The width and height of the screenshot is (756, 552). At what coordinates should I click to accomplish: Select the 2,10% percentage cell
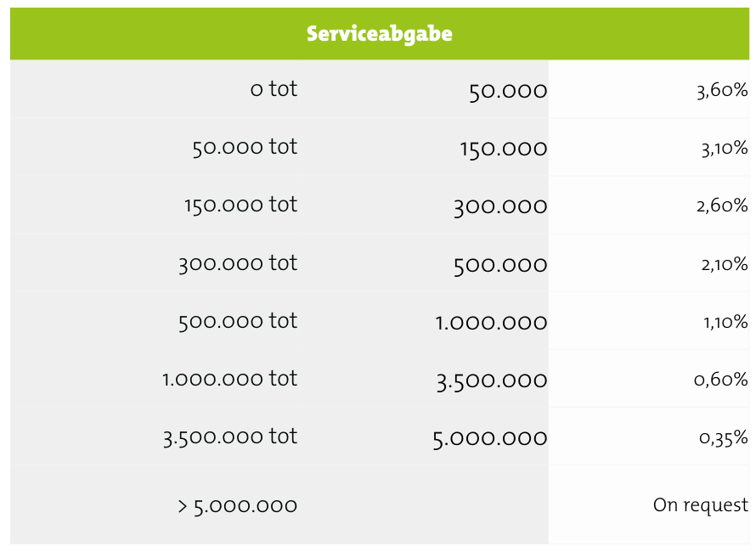click(648, 262)
